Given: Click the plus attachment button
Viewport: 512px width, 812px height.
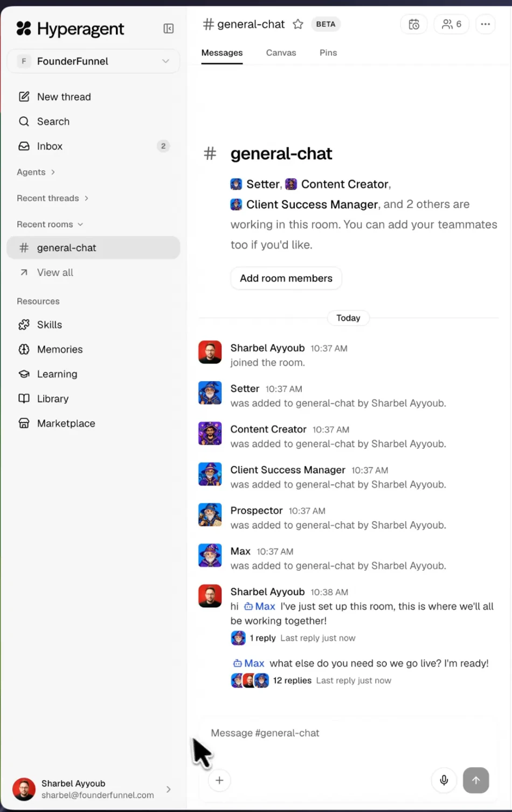Looking at the screenshot, I should click(x=219, y=781).
